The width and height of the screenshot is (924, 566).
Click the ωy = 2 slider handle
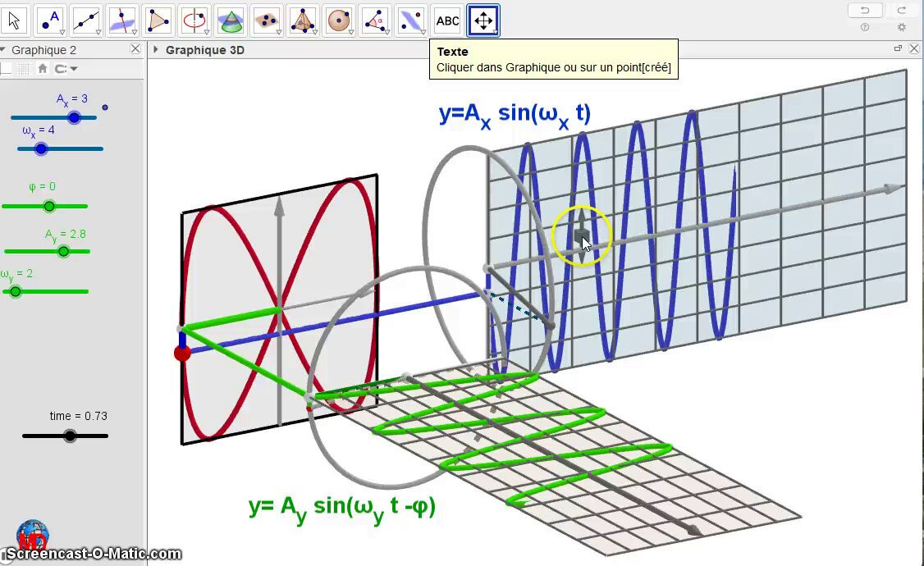point(16,291)
